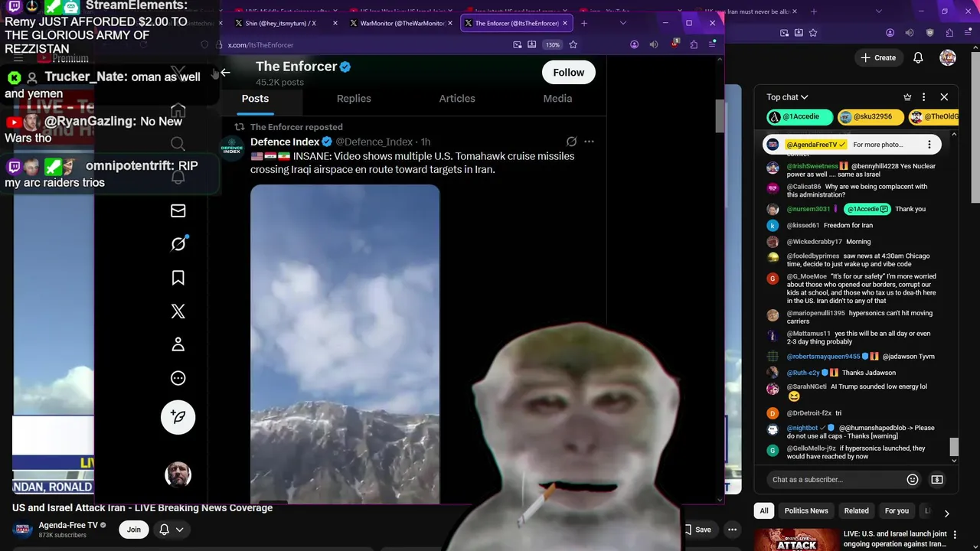Click Chat as a subscriber input field
The image size is (980, 551).
tap(835, 479)
